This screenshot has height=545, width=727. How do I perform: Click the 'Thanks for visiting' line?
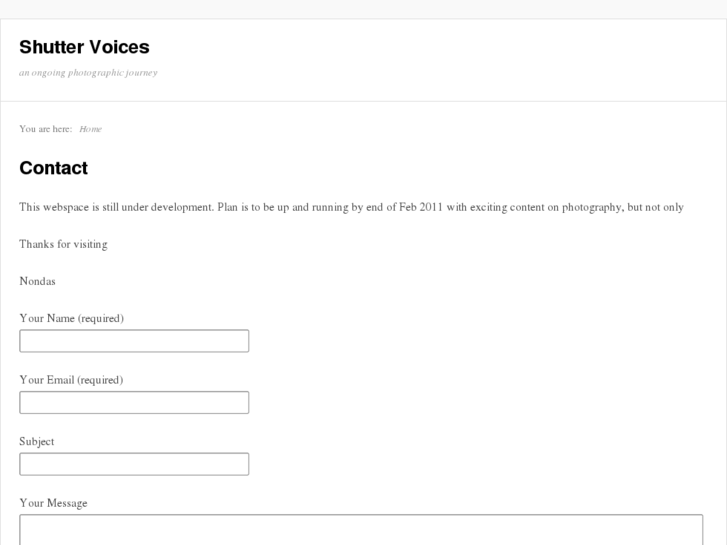(x=63, y=244)
